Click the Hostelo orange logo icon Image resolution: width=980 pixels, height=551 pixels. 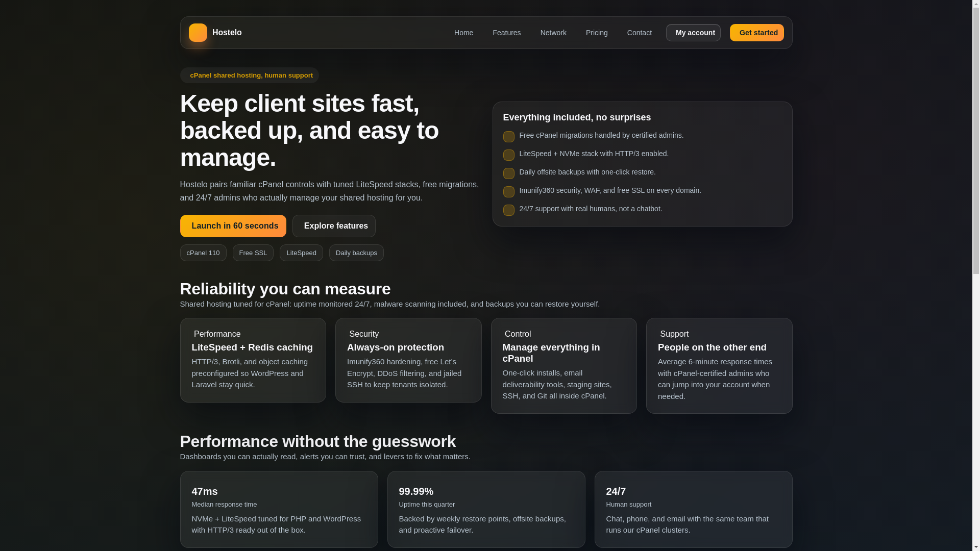[x=198, y=33]
